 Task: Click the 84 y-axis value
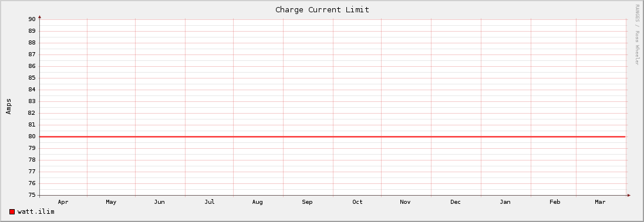(32, 90)
